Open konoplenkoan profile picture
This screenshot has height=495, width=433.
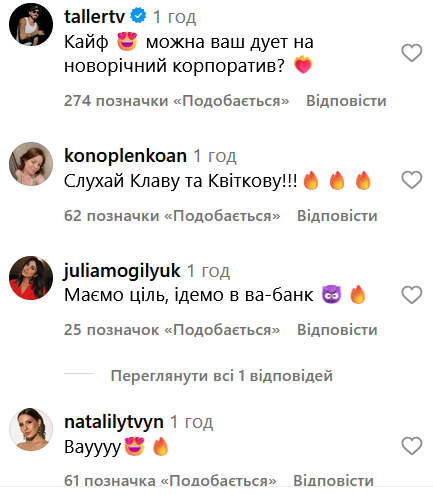31,164
